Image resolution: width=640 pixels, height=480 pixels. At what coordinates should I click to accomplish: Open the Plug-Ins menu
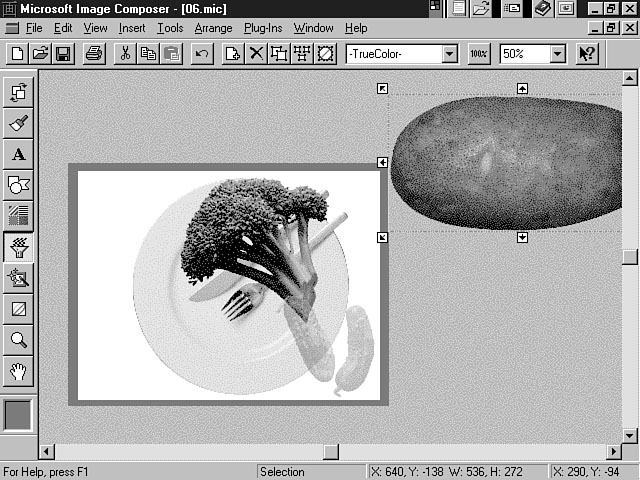coord(264,28)
